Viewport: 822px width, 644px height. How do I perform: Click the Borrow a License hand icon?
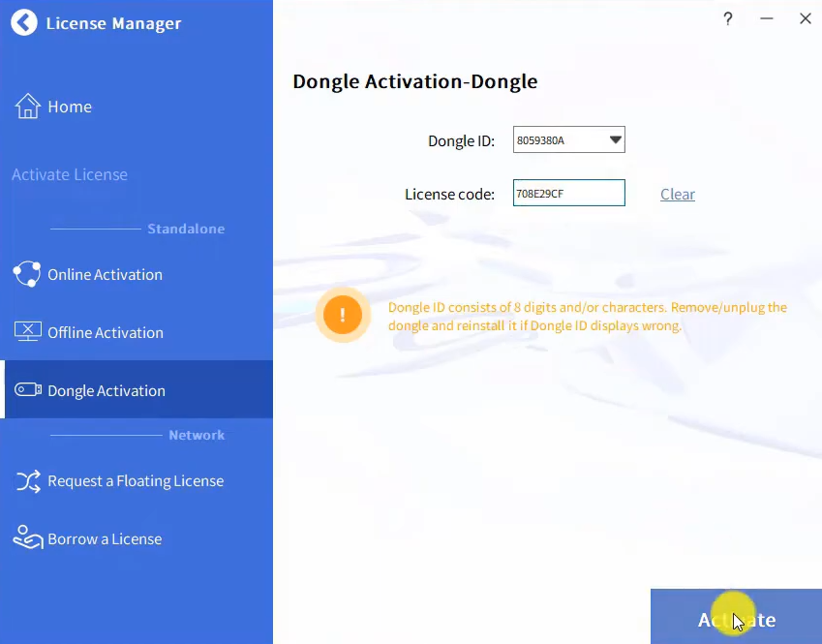[28, 537]
